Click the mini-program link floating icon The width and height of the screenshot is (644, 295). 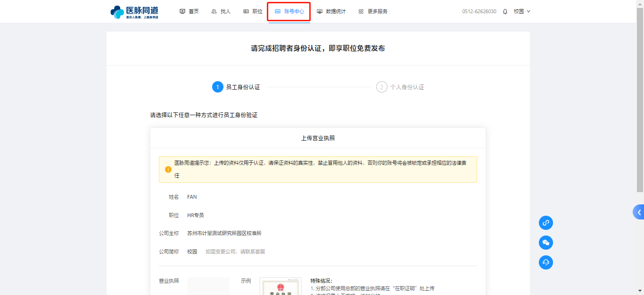546,223
